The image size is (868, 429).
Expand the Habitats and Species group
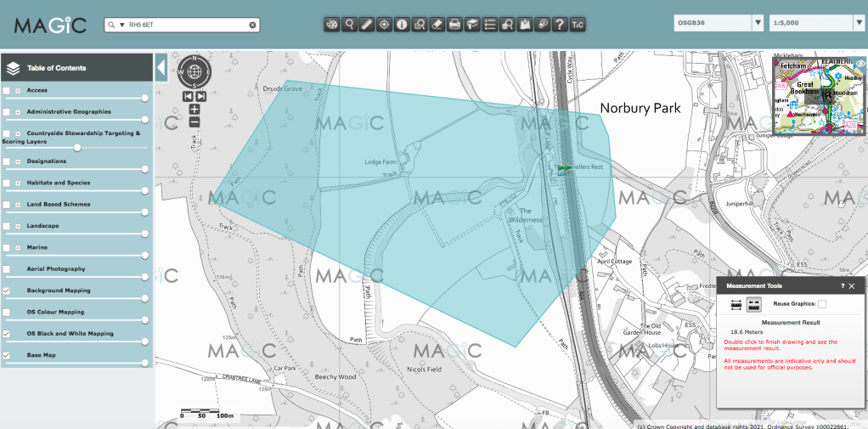tap(18, 183)
